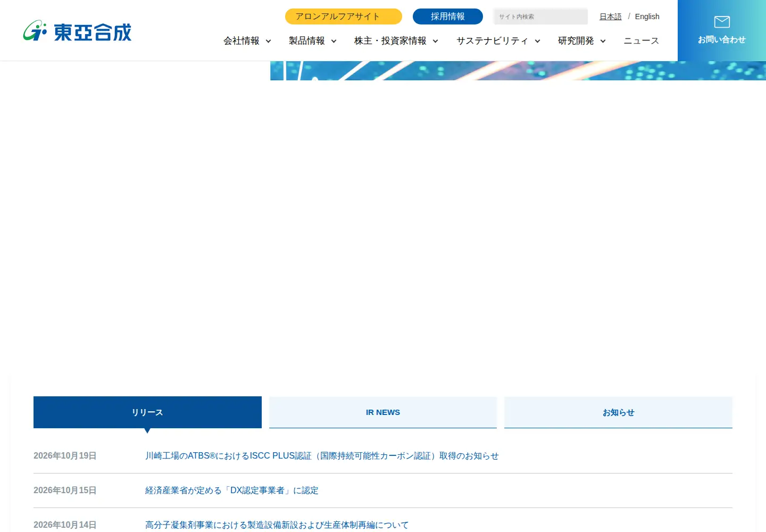Expand the 研究開発 dropdown menu
This screenshot has height=532, width=766.
tap(582, 41)
